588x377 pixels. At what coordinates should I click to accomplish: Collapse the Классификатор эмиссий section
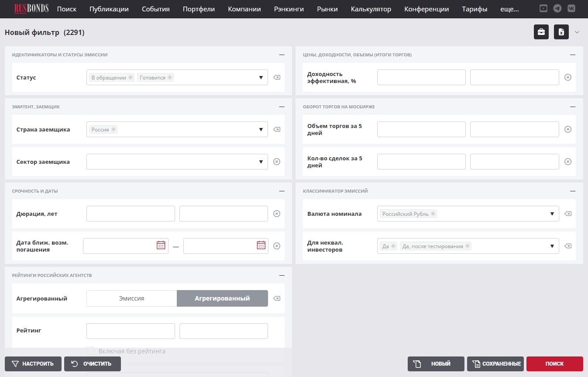coord(573,191)
